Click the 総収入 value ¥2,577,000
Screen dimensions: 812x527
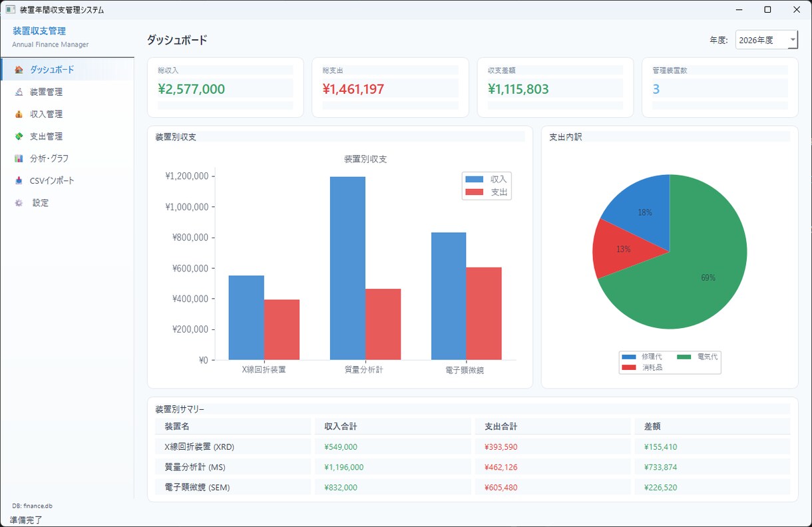click(x=192, y=88)
